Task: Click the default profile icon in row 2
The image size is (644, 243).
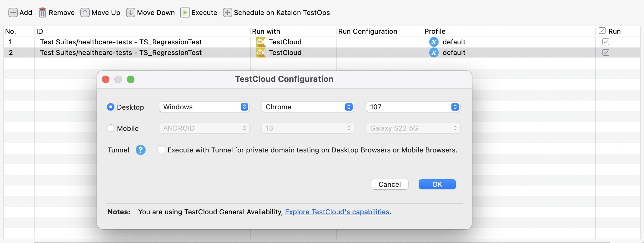Action: pos(434,52)
